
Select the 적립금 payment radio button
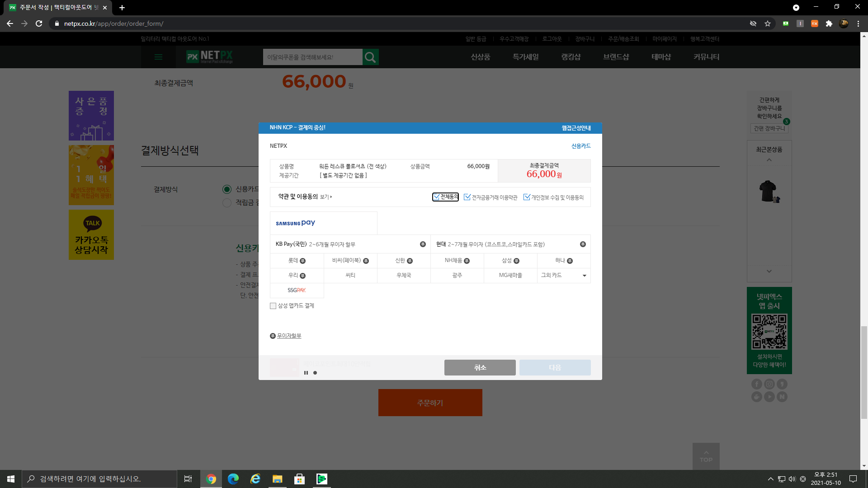[x=227, y=203]
